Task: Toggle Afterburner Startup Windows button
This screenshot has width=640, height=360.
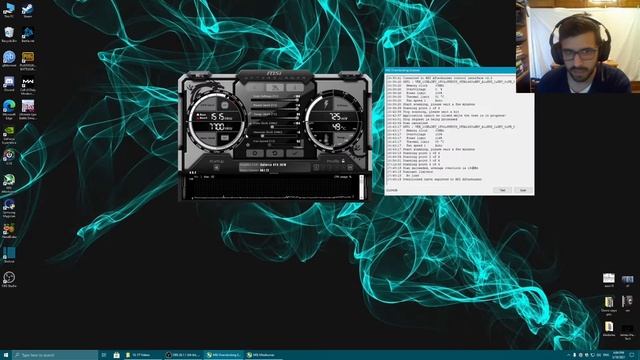Action: [217, 167]
